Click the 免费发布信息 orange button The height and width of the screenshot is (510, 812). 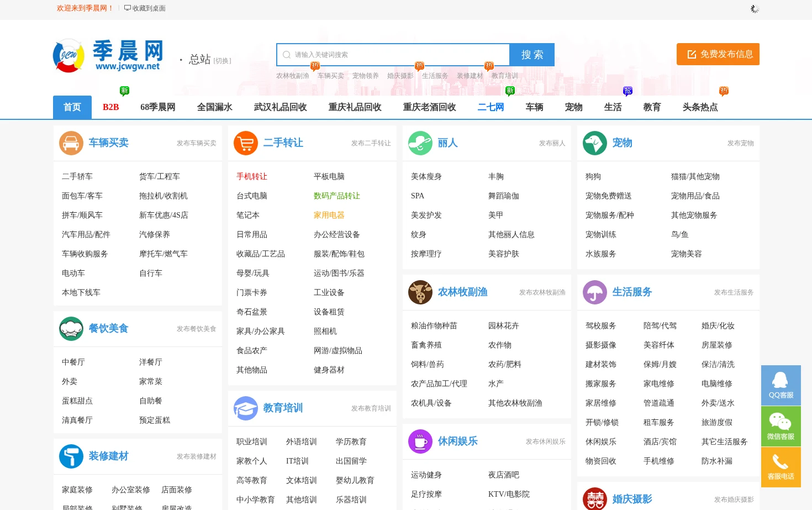[x=718, y=54]
